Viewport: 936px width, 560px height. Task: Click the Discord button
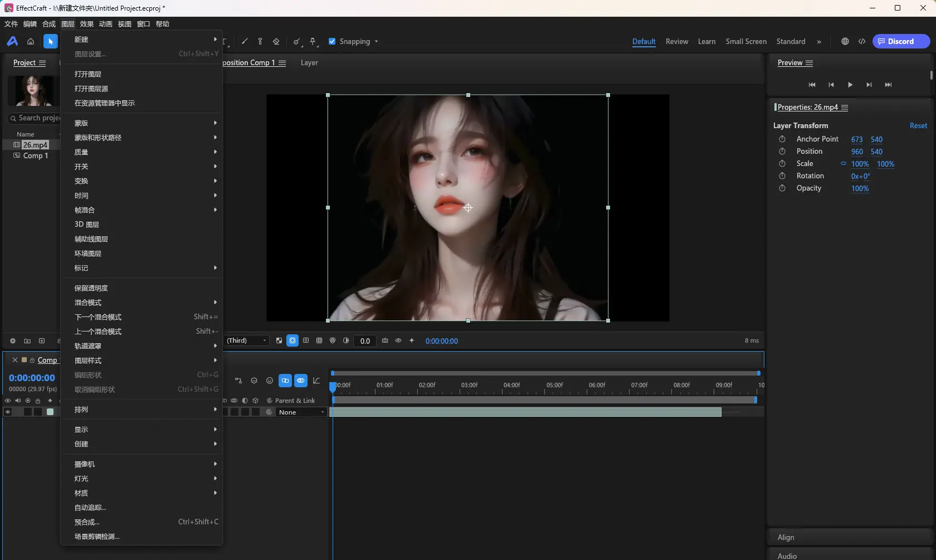click(x=901, y=41)
